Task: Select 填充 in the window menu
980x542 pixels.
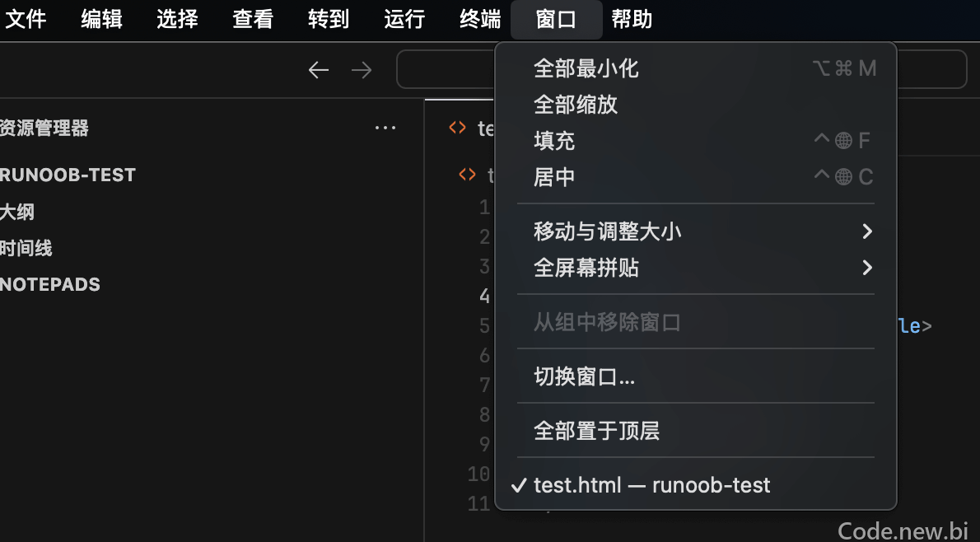Action: coord(696,141)
